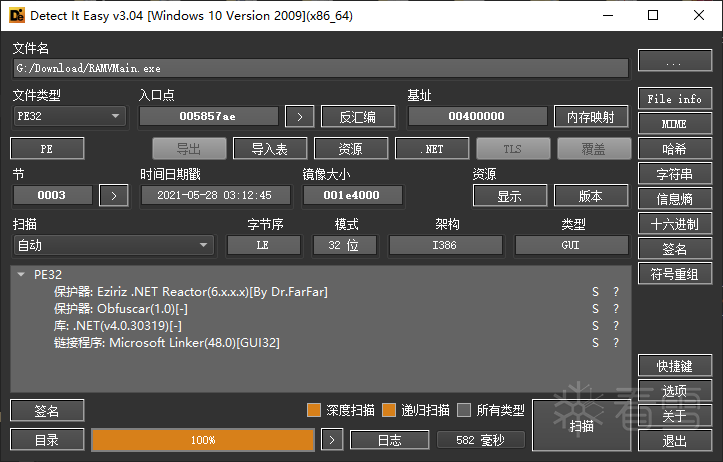Open the 字符串 strings viewer

[x=675, y=174]
